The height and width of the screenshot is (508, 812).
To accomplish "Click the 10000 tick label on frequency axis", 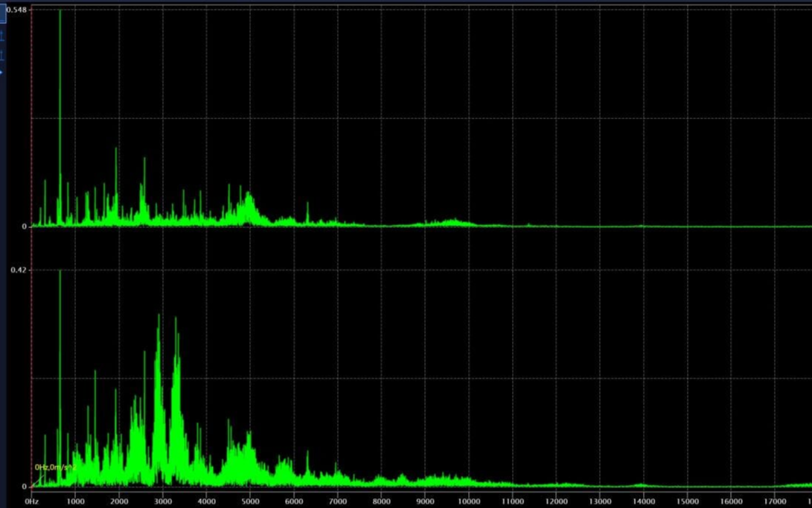I will 469,501.
